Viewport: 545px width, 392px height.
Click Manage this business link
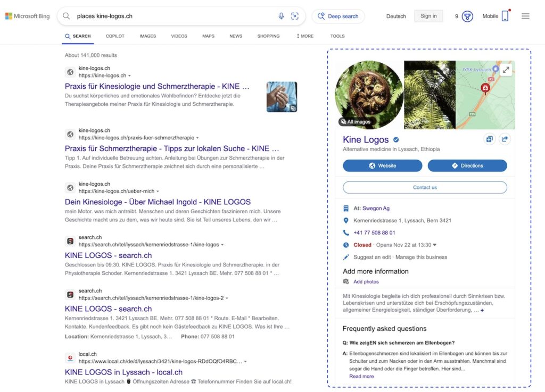422,257
